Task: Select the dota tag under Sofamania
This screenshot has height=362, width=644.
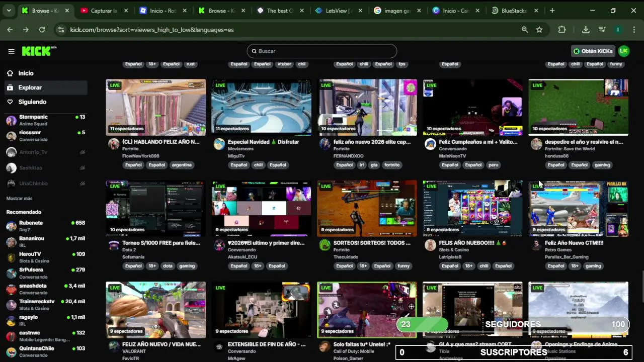Action: [168, 266]
